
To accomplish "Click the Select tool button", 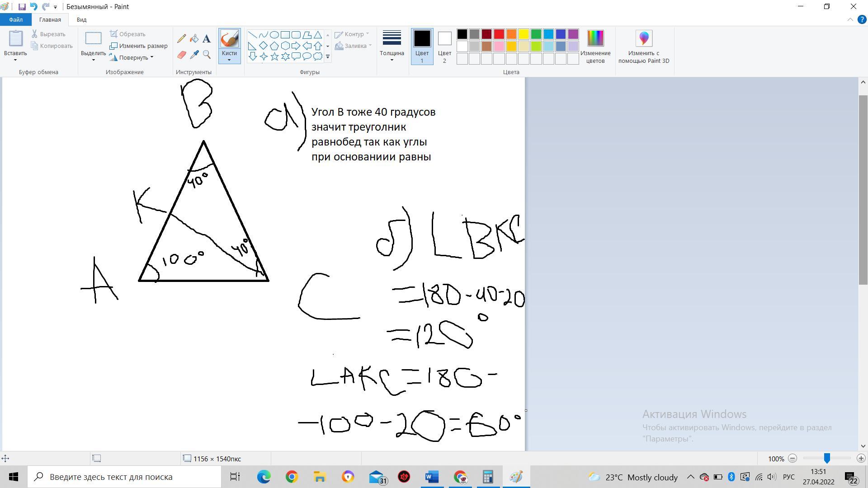I will coord(93,38).
